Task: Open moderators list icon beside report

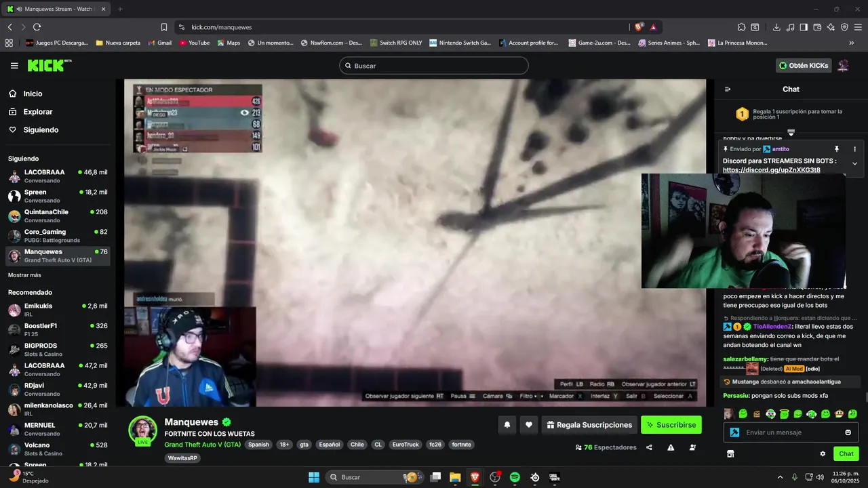Action: tap(692, 447)
